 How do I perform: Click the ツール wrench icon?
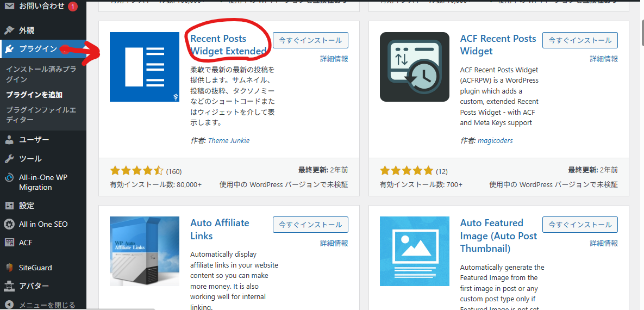click(9, 159)
